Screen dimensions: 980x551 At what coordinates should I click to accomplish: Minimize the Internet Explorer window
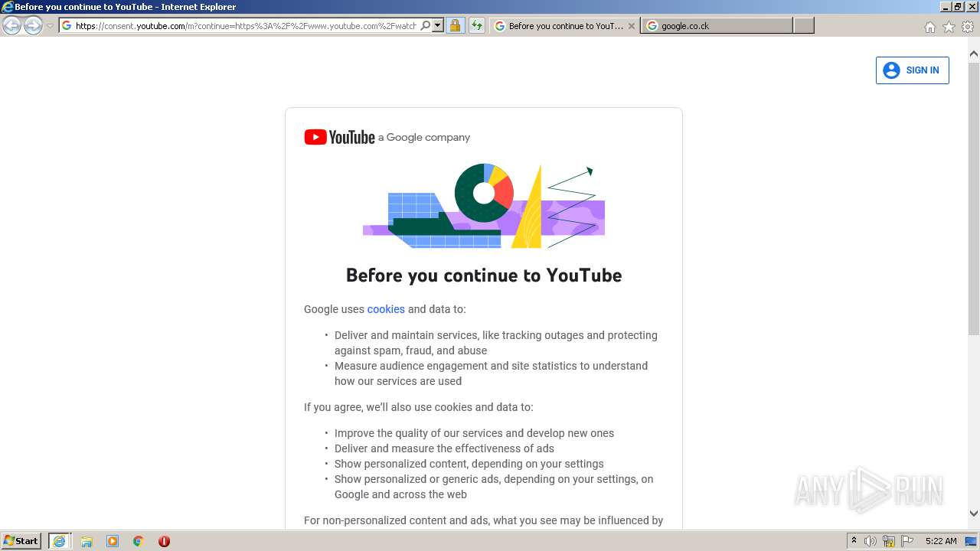coord(946,6)
